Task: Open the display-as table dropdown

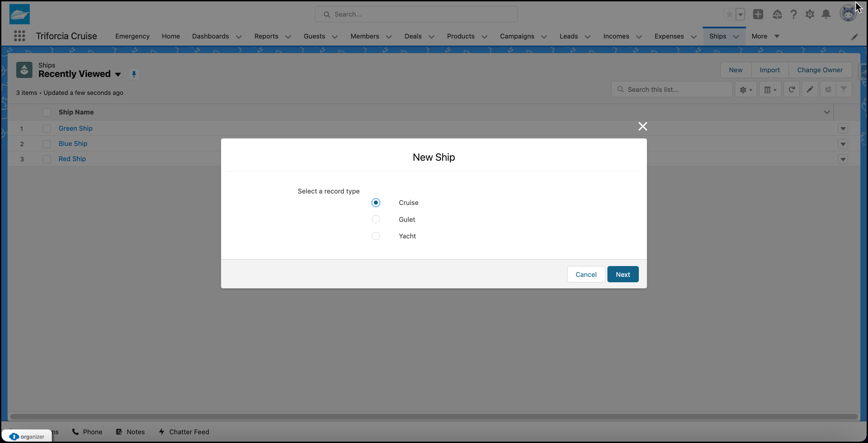Action: 770,89
